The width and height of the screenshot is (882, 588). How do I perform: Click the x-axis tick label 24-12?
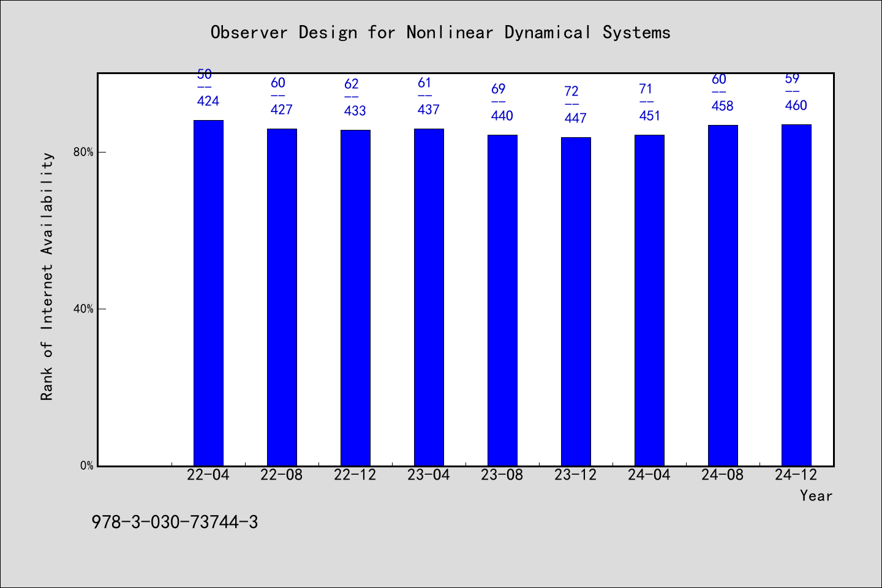click(x=796, y=475)
